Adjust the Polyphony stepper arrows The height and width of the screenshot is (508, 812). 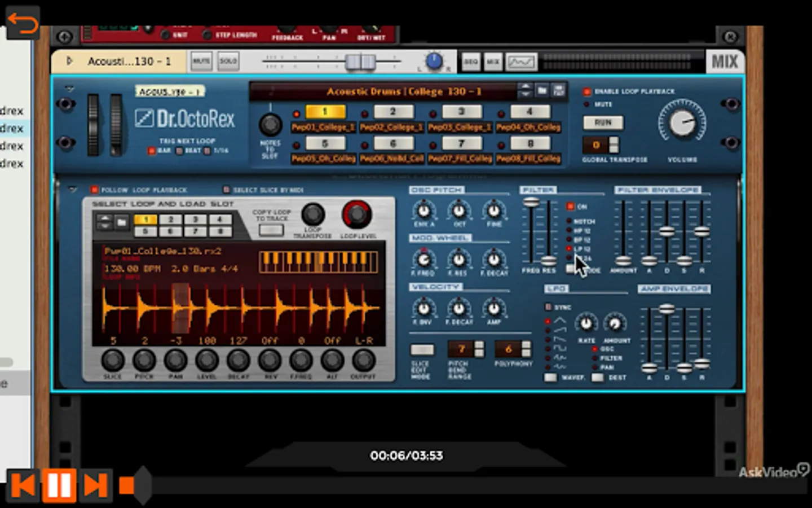[x=526, y=349]
